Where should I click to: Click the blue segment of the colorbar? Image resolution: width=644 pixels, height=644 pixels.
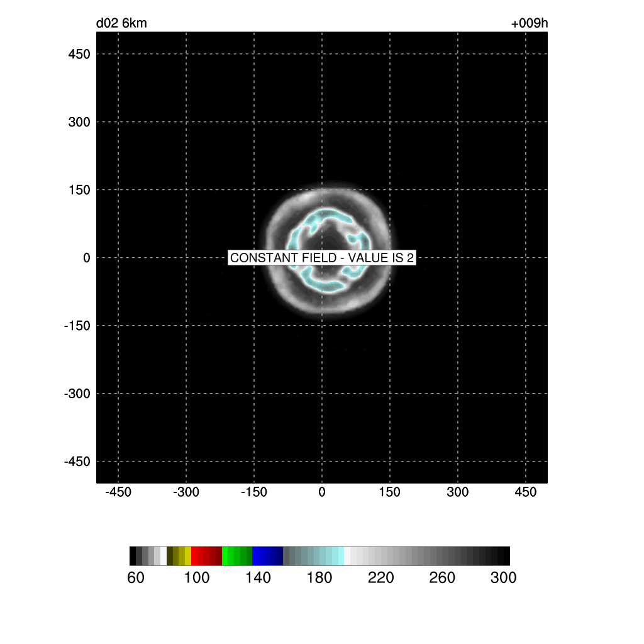[x=268, y=556]
